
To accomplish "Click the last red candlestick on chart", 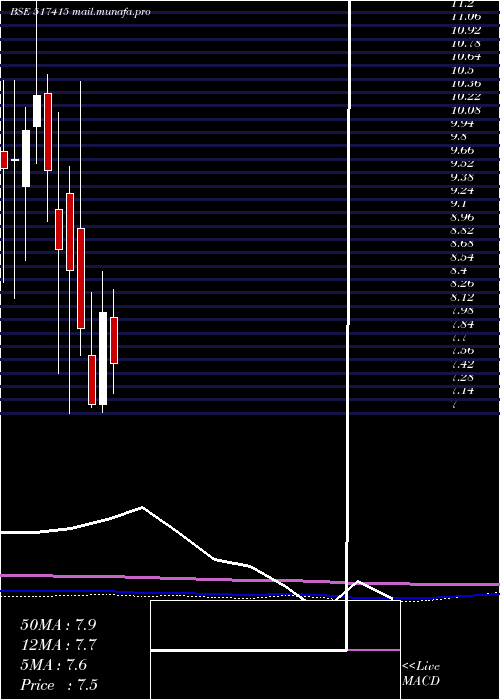I will (x=114, y=340).
